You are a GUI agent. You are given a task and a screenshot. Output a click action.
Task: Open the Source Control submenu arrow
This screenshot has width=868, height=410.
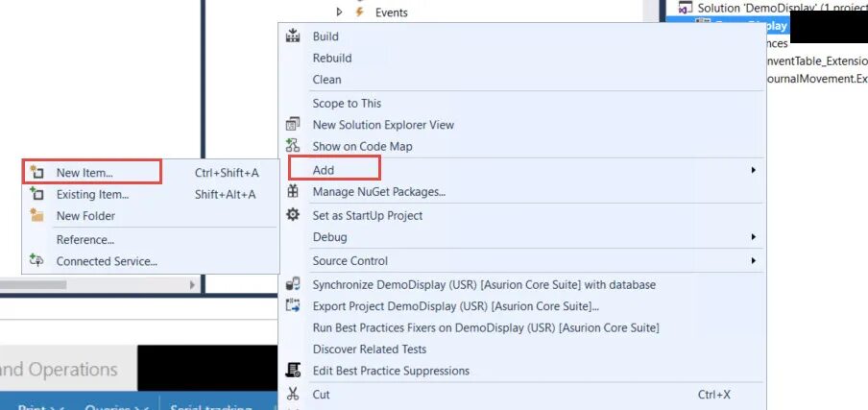[x=754, y=261]
